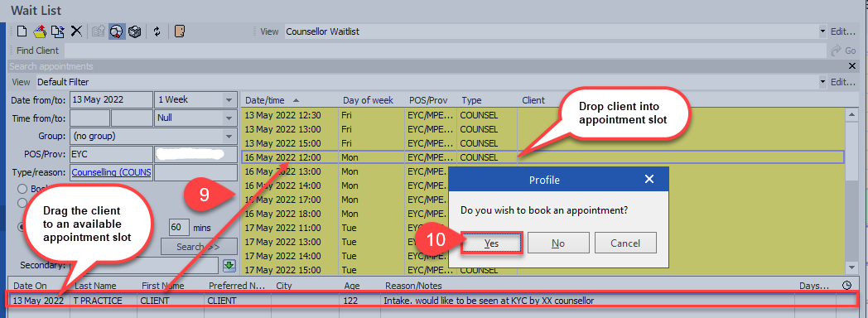868x318 pixels.
Task: Sort waitlist by Date On column header
Action: click(x=39, y=286)
